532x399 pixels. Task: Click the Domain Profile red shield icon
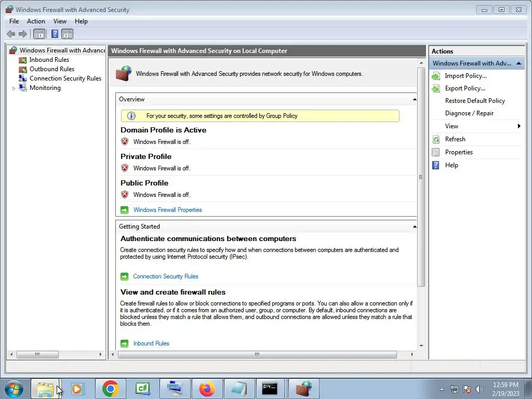point(125,141)
